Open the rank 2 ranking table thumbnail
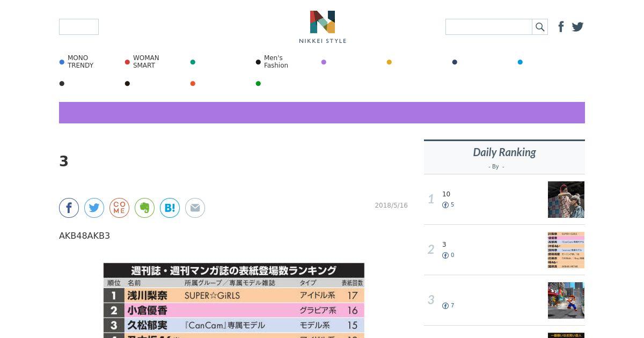This screenshot has width=644, height=338. [x=566, y=250]
